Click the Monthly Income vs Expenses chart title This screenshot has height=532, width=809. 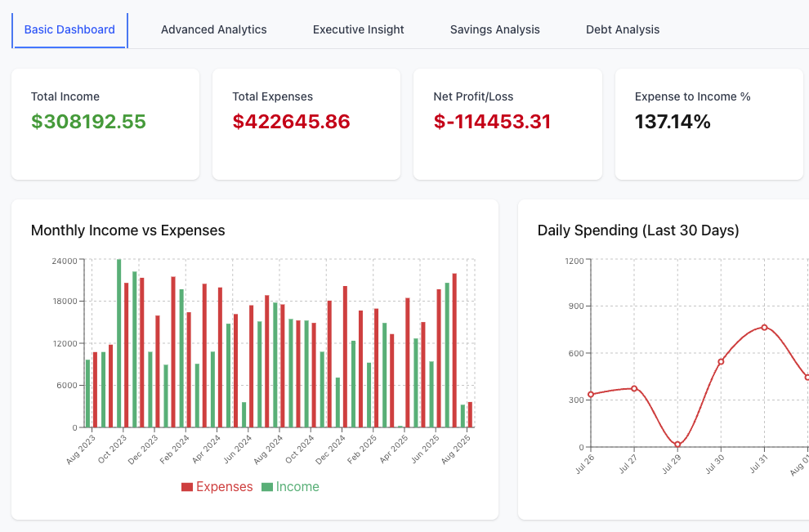click(127, 230)
